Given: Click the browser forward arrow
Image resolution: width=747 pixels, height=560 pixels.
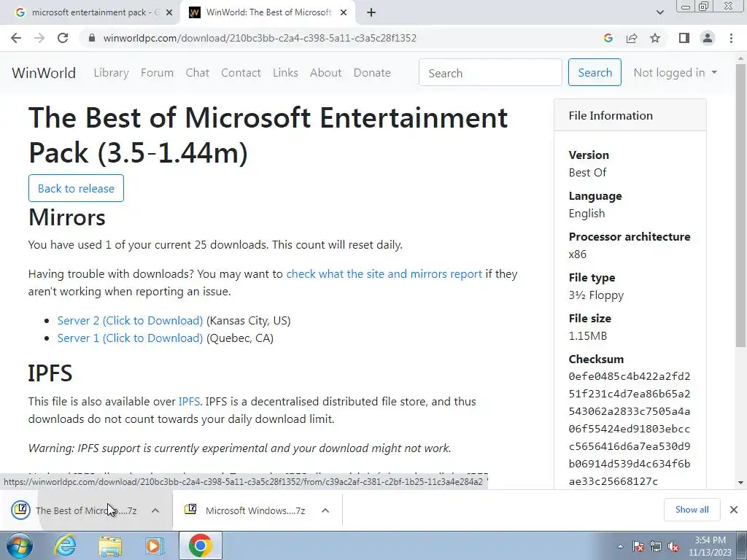Looking at the screenshot, I should [x=39, y=38].
